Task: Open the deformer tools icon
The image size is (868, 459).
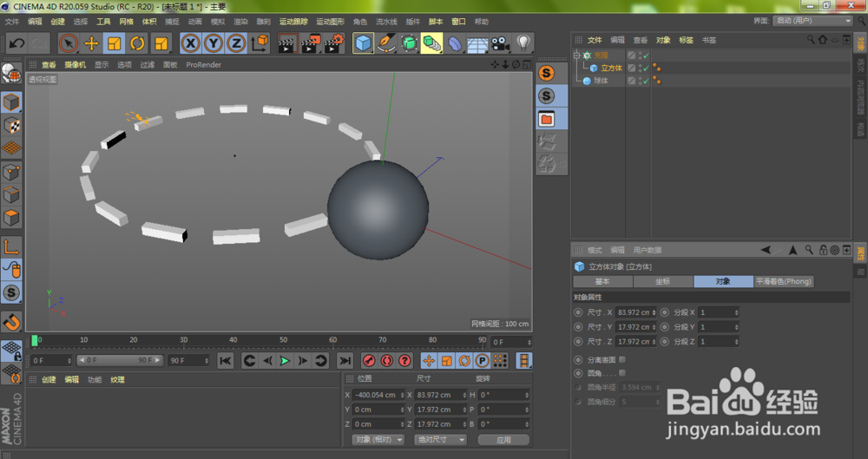Action: tap(455, 43)
